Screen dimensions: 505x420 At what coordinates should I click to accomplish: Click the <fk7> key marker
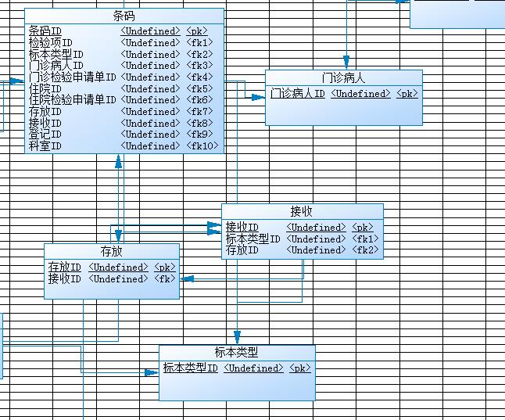pos(199,112)
